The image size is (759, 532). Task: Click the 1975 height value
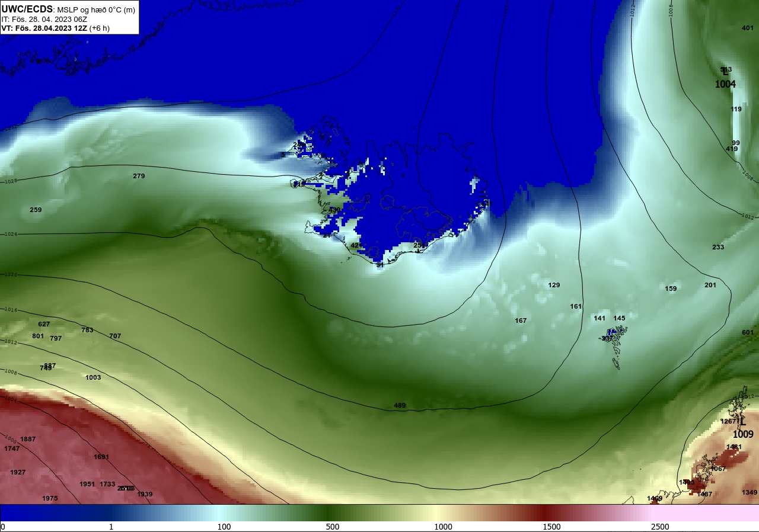[x=50, y=498]
